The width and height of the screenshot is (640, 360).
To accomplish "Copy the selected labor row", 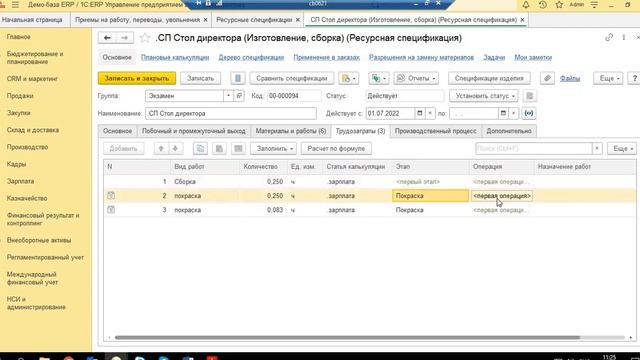I will (x=200, y=149).
